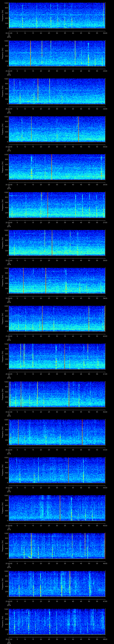Click the spectrogram panel starting at 20:41:00
Viewport: 114px width, 644px height.
click(57, 394)
